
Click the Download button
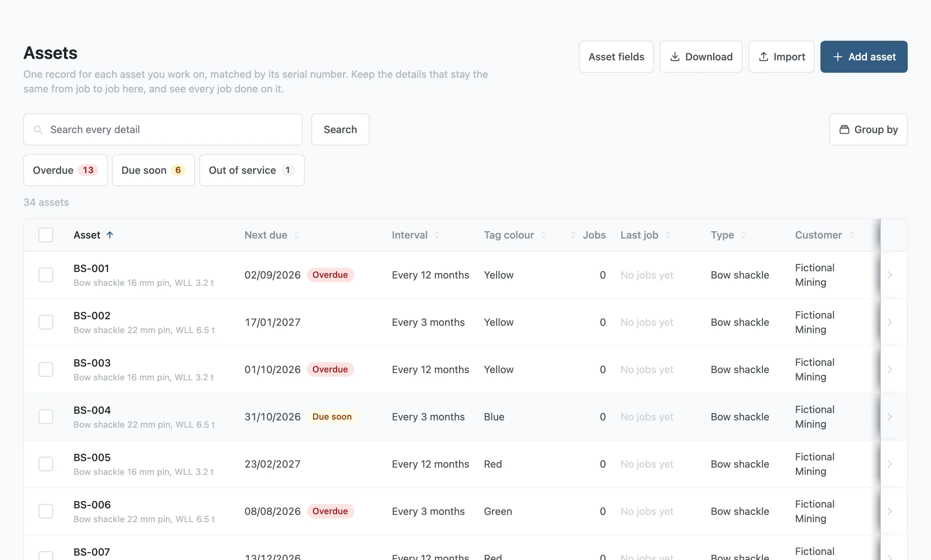[x=701, y=57]
